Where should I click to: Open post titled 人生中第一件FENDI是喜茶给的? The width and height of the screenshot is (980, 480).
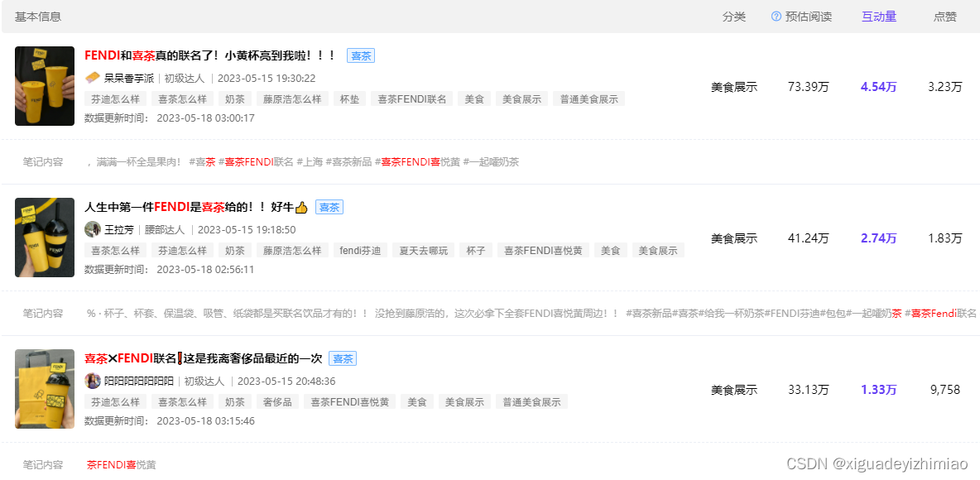(196, 207)
